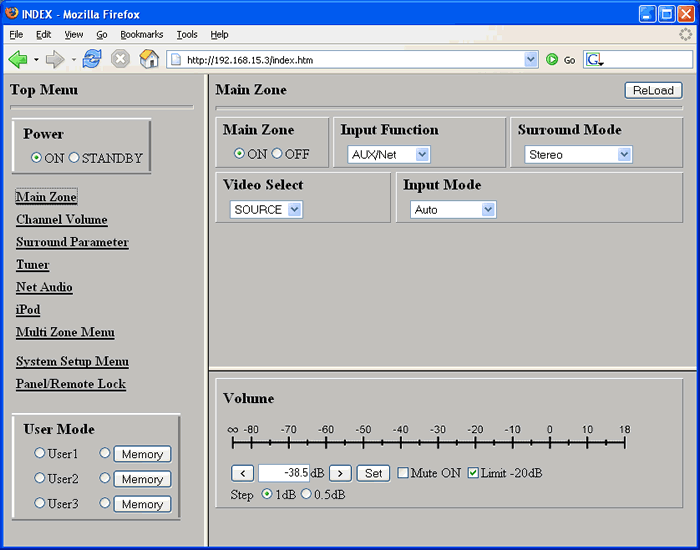Expand the Surround Mode dropdown
This screenshot has height=550, width=700.
click(x=578, y=155)
